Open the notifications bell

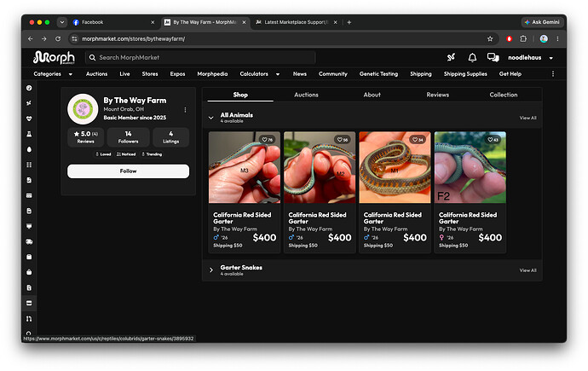tap(472, 57)
